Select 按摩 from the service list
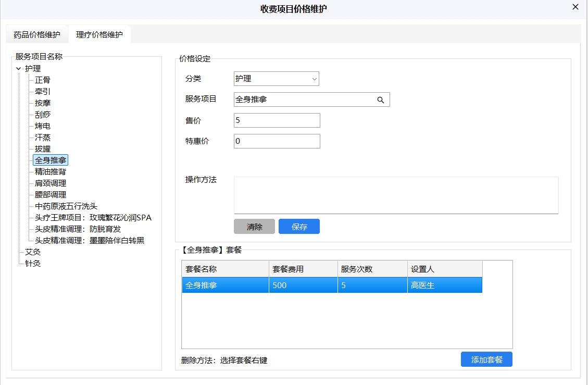The height and width of the screenshot is (385, 588). pyautogui.click(x=43, y=103)
